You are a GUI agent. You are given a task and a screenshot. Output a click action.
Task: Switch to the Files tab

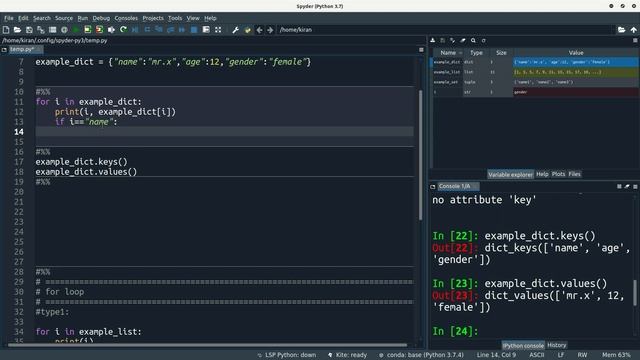point(574,174)
